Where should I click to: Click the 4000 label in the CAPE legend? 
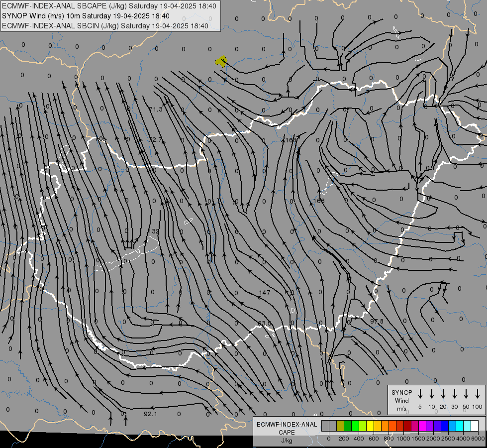click(463, 439)
